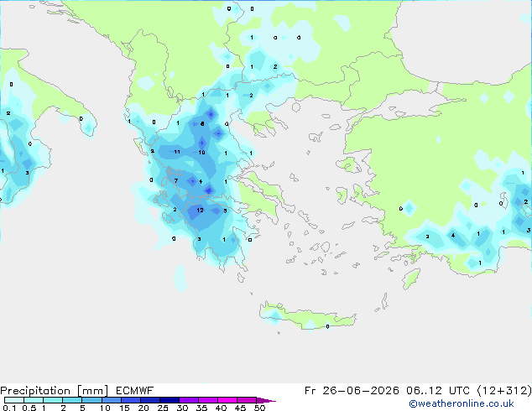This screenshot has width=532, height=411.
Task: Click the map value '10' over central Greece
Action: click(x=201, y=153)
